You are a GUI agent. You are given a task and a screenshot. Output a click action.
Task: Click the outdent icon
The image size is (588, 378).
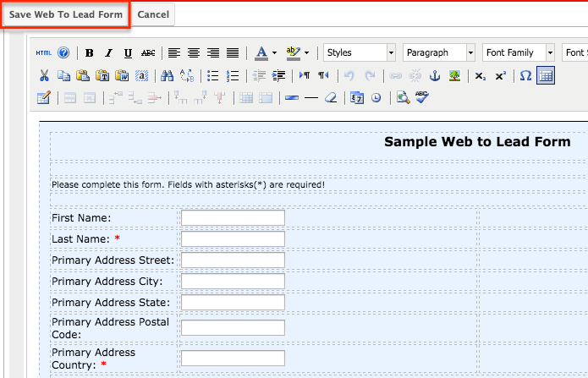(x=259, y=76)
